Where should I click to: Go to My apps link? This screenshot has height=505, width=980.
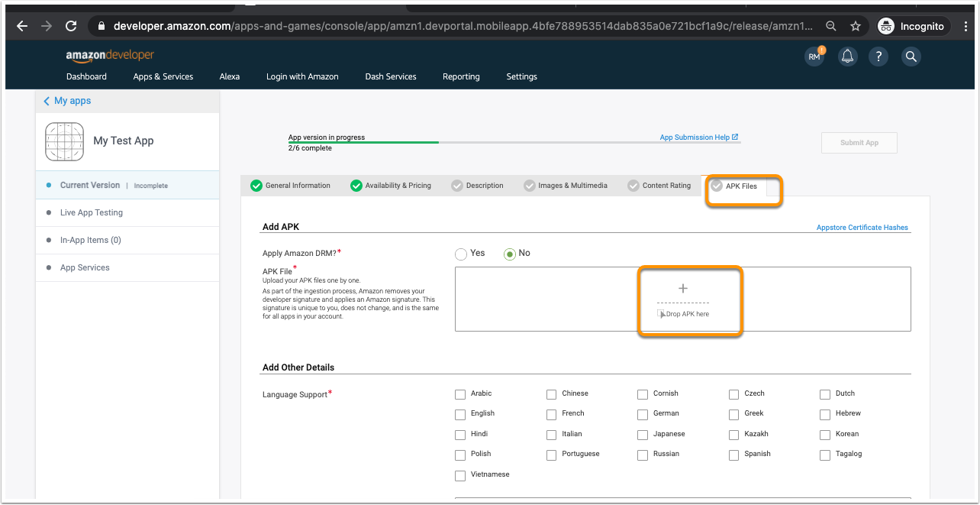(73, 101)
